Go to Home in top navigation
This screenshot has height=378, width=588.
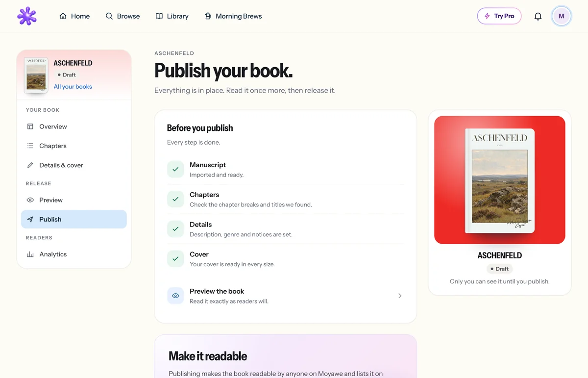click(x=74, y=16)
